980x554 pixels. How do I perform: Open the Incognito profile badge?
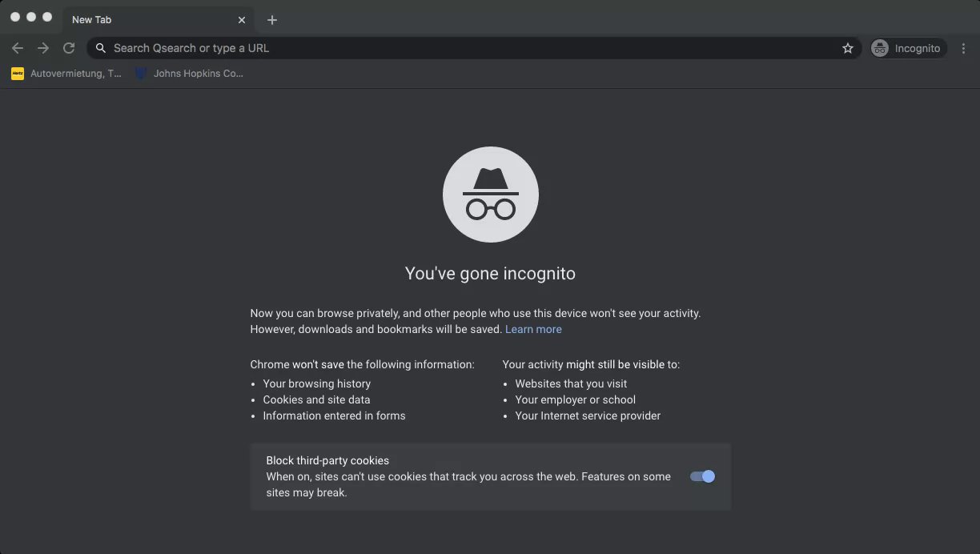[908, 48]
